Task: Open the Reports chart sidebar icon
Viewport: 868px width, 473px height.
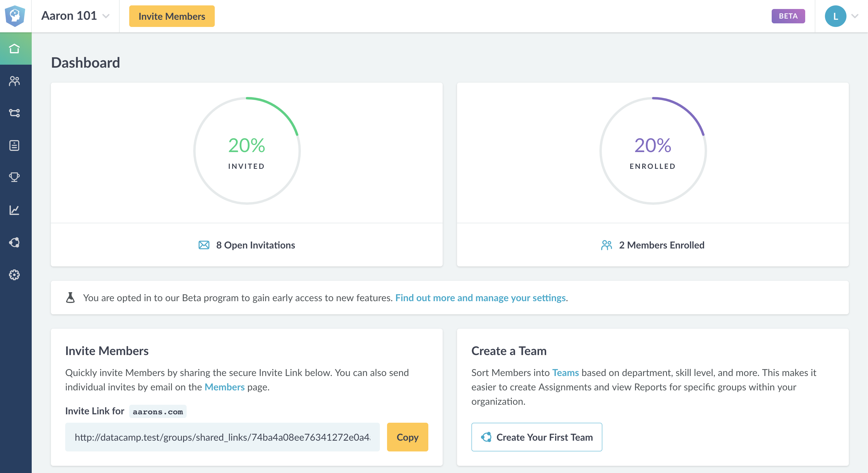Action: point(14,210)
